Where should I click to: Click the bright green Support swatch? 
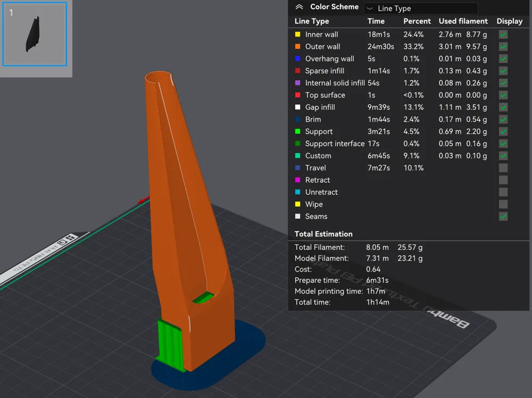(x=297, y=132)
